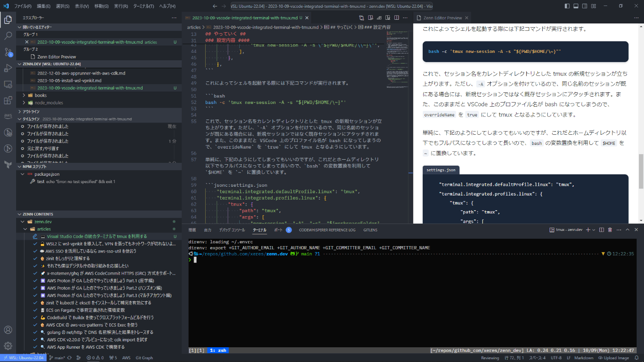The width and height of the screenshot is (644, 362).
Task: Open the Accounts menu icon
Action: pyautogui.click(x=8, y=330)
